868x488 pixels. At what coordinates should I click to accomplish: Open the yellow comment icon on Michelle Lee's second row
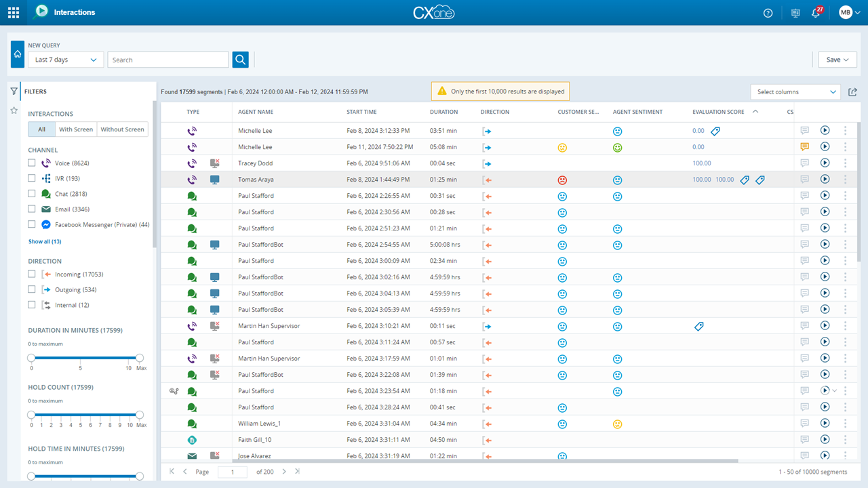pyautogui.click(x=804, y=146)
